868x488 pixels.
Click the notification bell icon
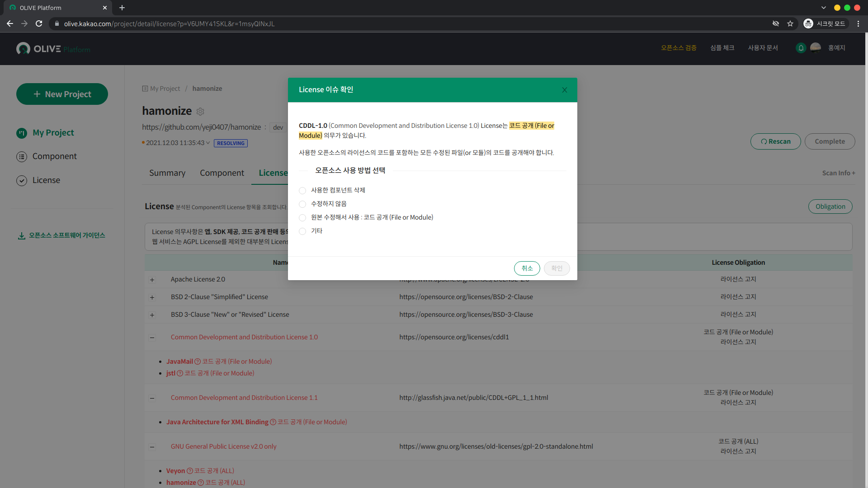(801, 48)
